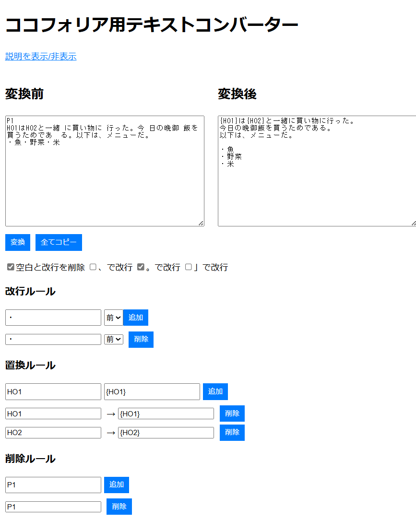This screenshot has width=416, height=532.
Task: Click inside the 変換前 text area
Action: 105,171
